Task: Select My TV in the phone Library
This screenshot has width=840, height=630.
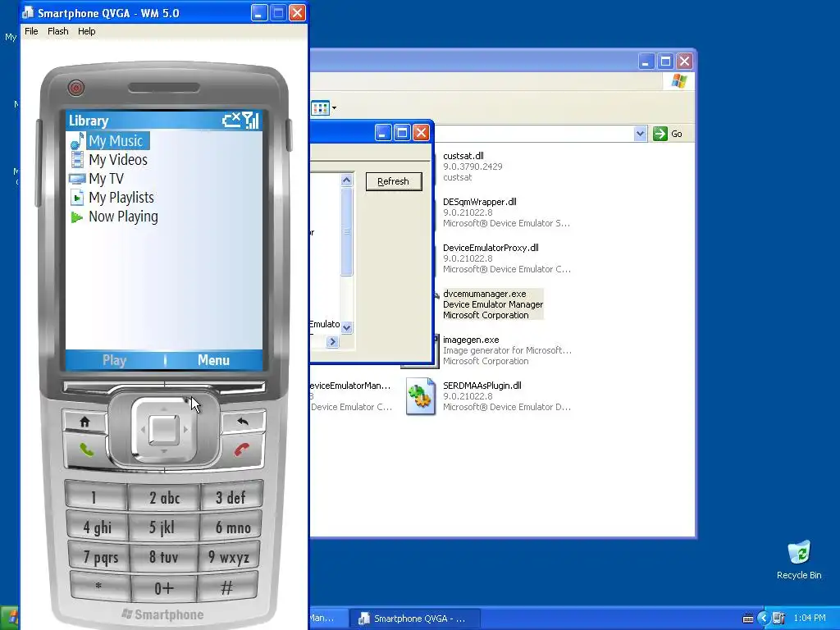Action: pos(106,178)
